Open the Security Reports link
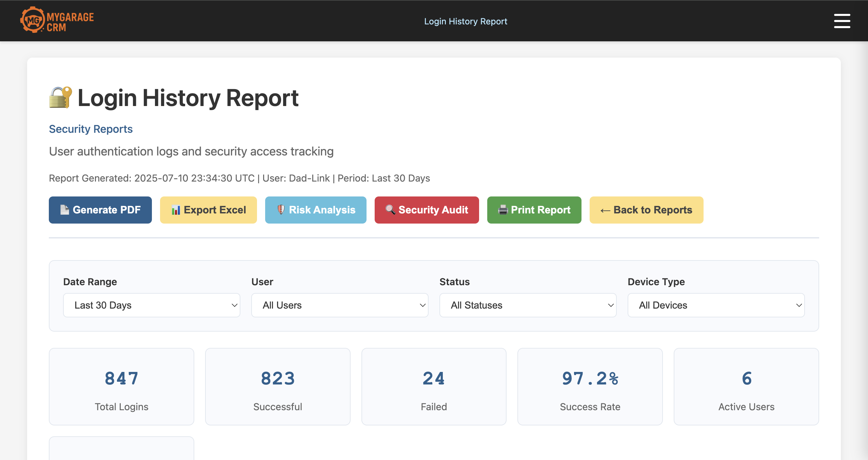The width and height of the screenshot is (868, 460). tap(91, 129)
